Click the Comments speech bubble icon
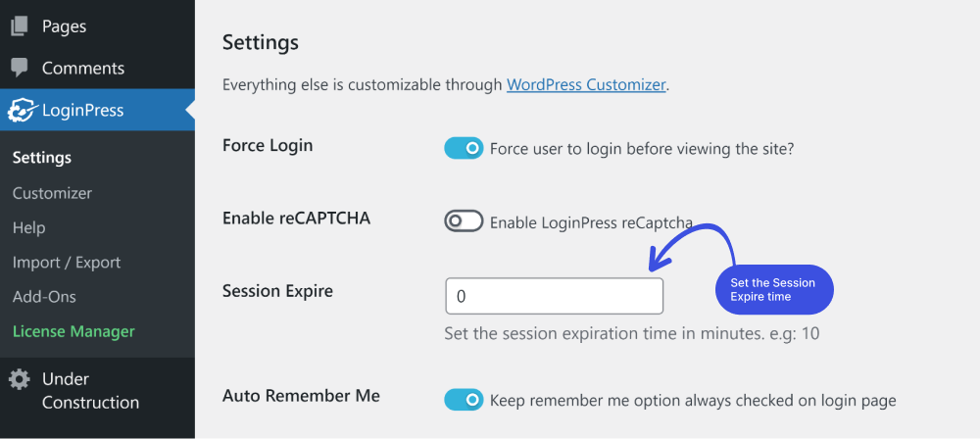 20,68
